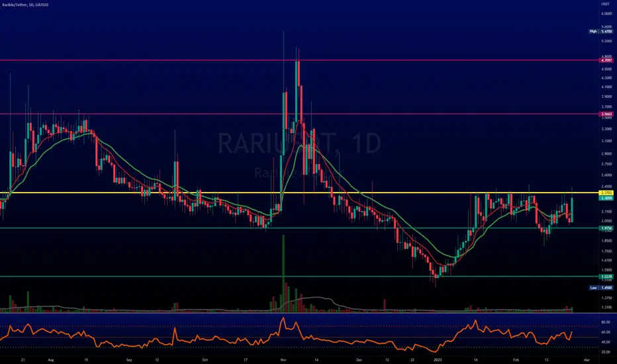This screenshot has width=617, height=364.
Task: Click the RSI 40.00 scale value
Action: tap(606, 342)
